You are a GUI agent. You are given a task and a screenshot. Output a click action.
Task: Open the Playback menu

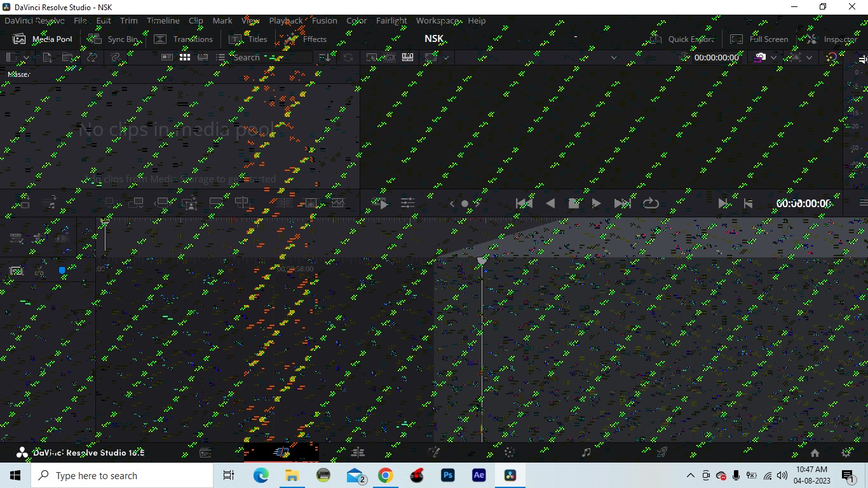pyautogui.click(x=285, y=20)
